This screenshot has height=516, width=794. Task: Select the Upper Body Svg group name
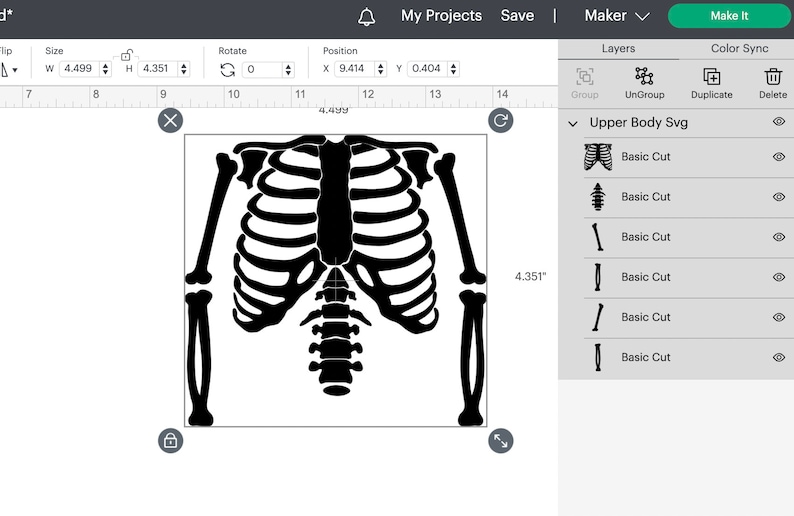click(639, 123)
